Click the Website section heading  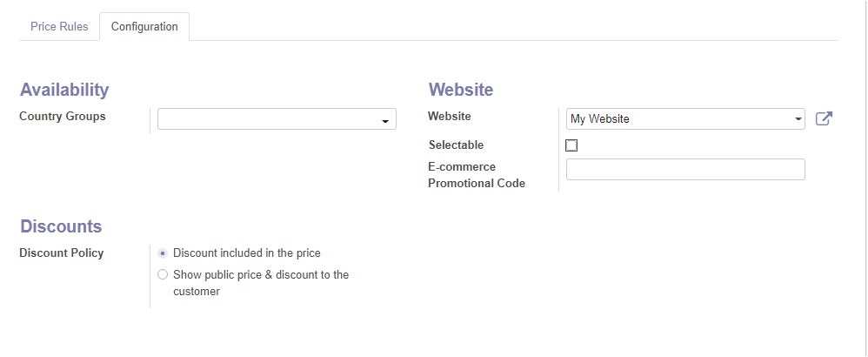pos(461,90)
